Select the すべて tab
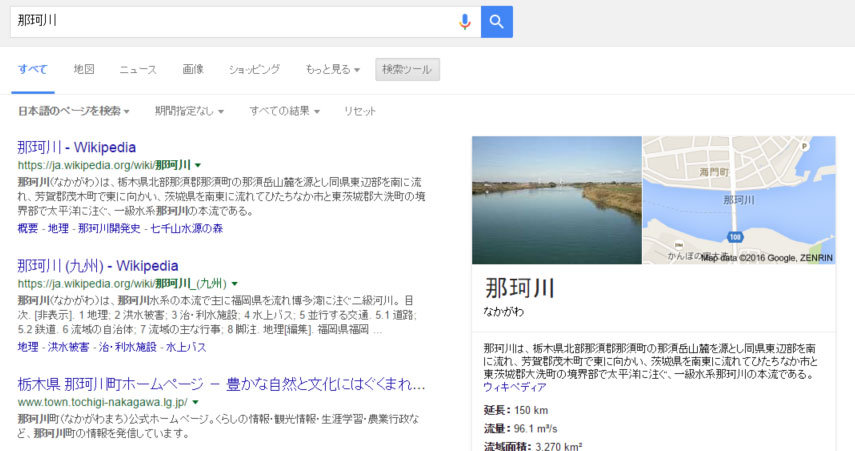The width and height of the screenshot is (855, 451). [33, 69]
